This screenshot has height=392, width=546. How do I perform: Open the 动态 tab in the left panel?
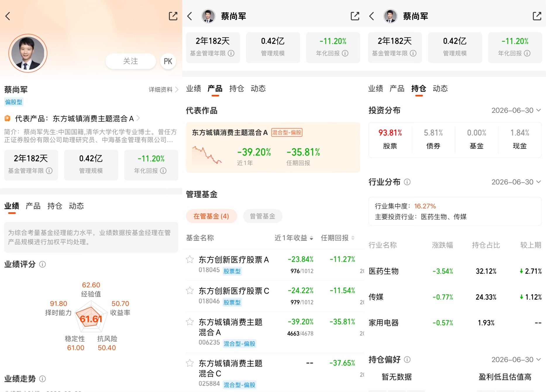pyautogui.click(x=76, y=206)
